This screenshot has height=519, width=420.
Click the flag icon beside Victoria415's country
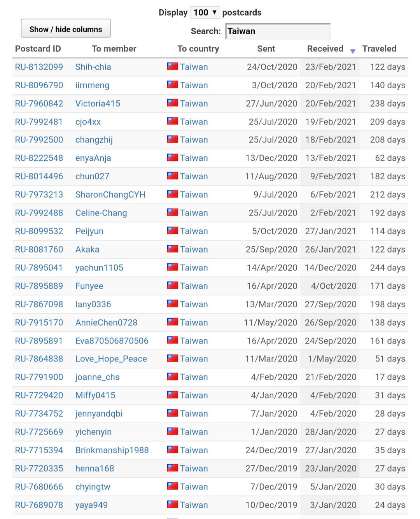coord(173,103)
